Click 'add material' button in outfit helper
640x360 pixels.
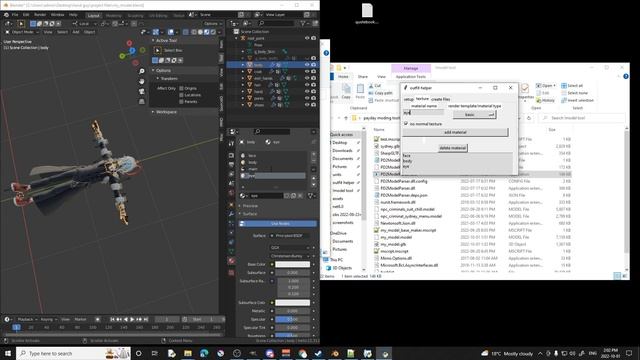(455, 132)
